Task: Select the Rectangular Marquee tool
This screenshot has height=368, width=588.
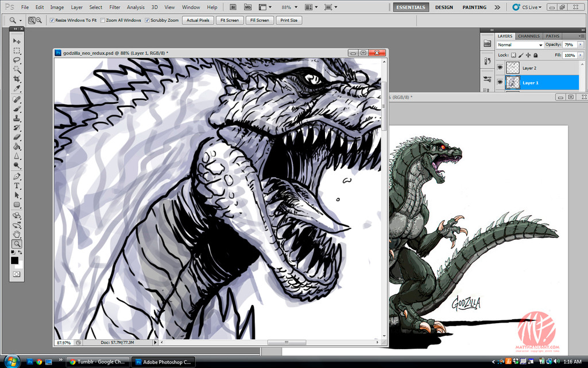Action: 17,51
